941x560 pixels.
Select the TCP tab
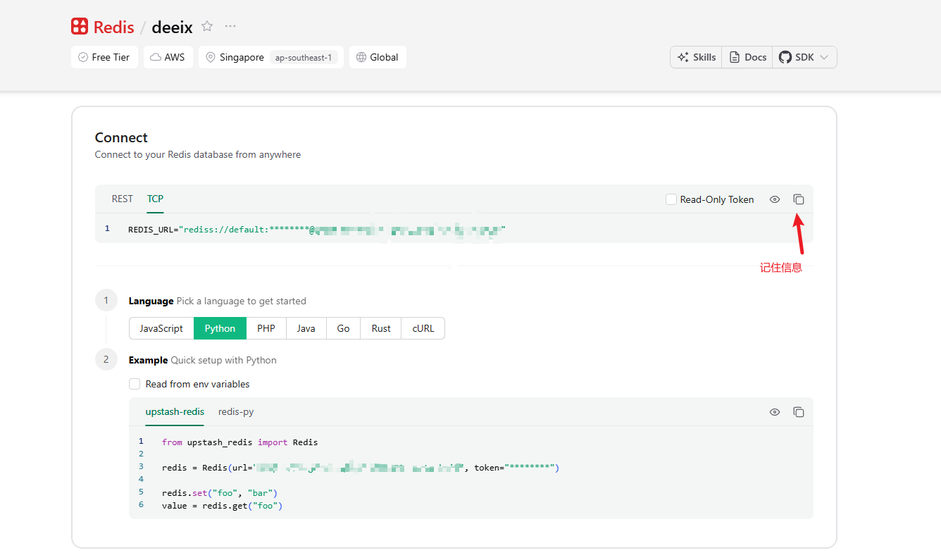(155, 199)
